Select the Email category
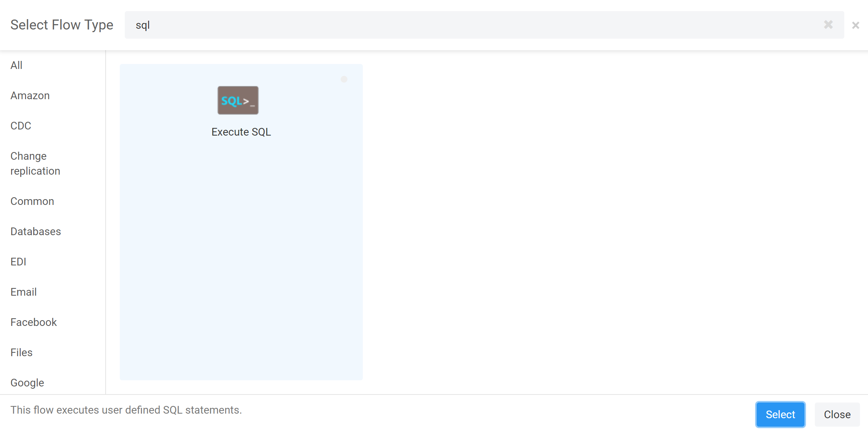The image size is (868, 432). tap(23, 292)
